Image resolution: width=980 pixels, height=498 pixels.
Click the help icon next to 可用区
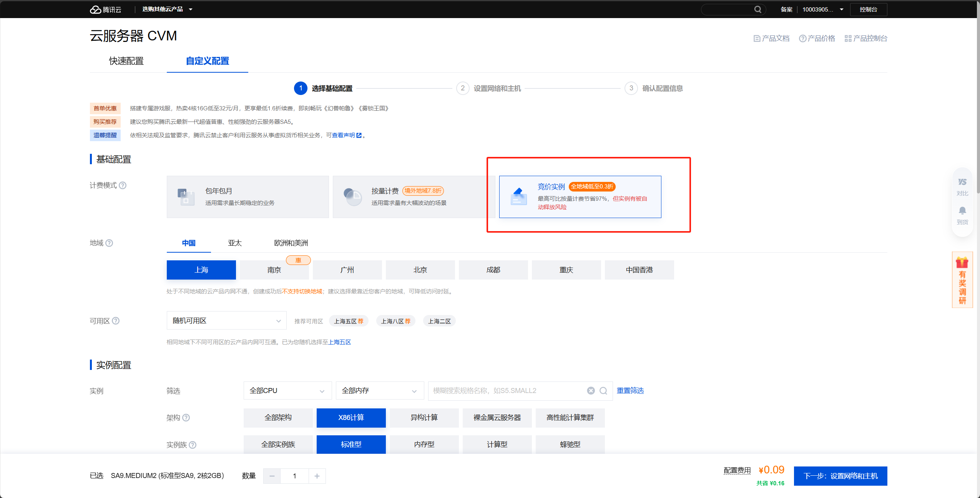(x=116, y=321)
